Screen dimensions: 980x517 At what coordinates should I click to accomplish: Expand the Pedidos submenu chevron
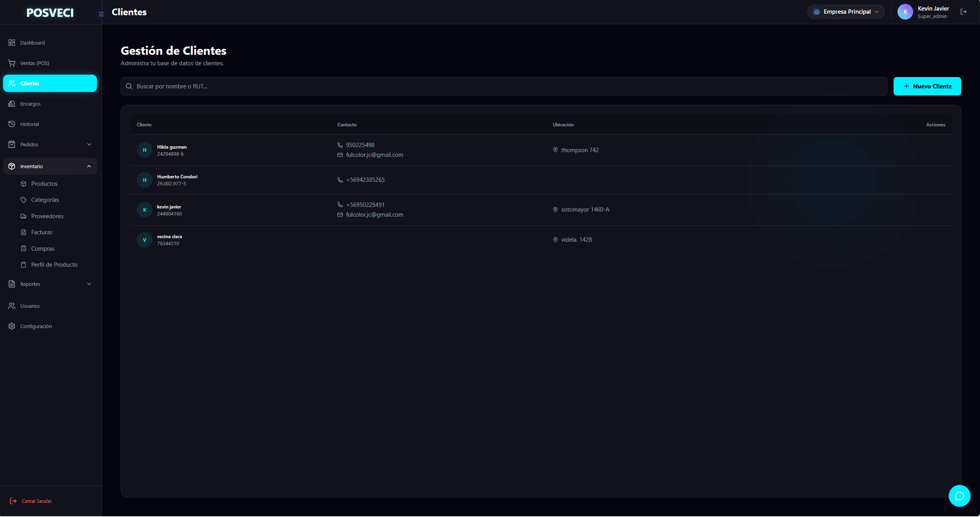point(89,144)
